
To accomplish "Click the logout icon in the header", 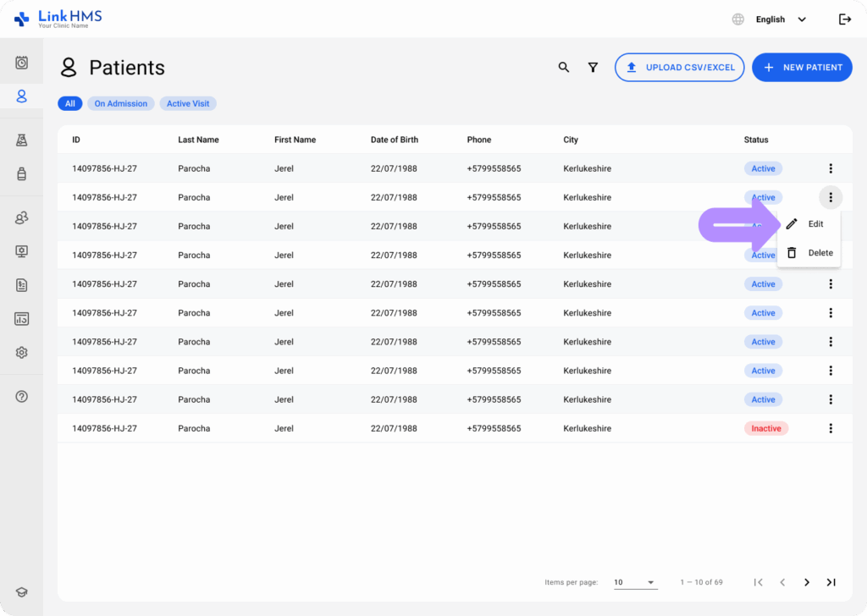I will click(x=844, y=19).
